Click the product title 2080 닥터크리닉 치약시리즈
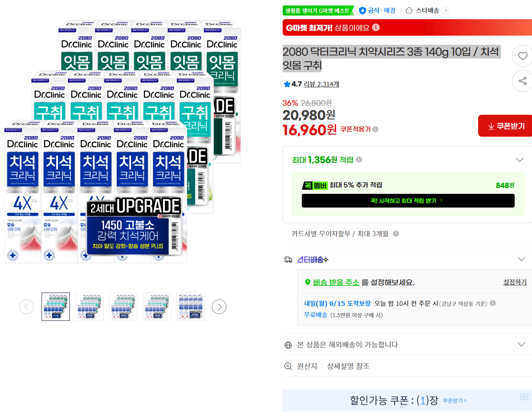 [x=391, y=59]
